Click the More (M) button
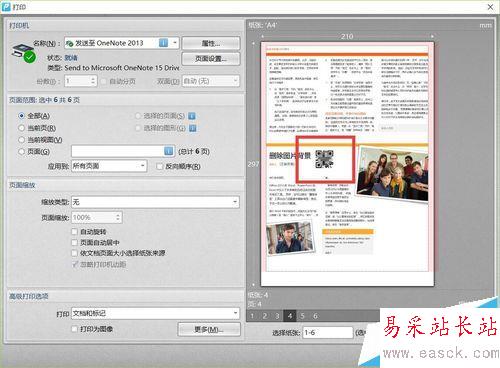Image resolution: width=500 pixels, height=368 pixels. point(209,329)
